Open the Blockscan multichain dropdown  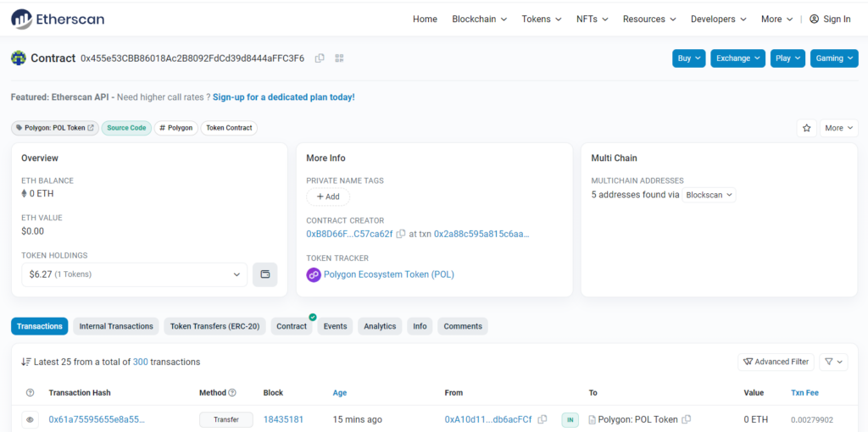709,195
